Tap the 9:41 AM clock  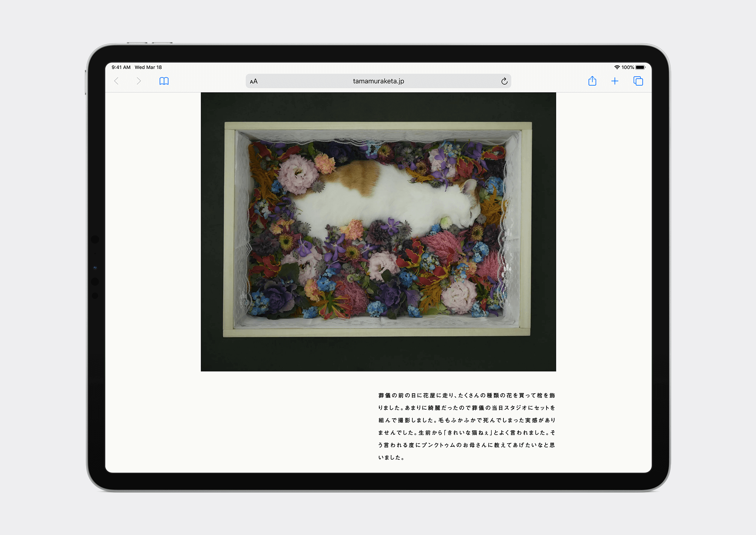point(121,67)
